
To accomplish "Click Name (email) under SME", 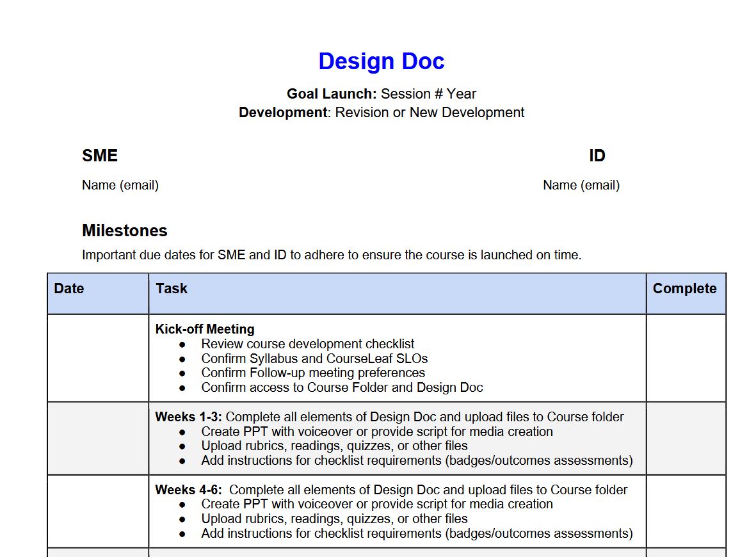I will [x=120, y=185].
